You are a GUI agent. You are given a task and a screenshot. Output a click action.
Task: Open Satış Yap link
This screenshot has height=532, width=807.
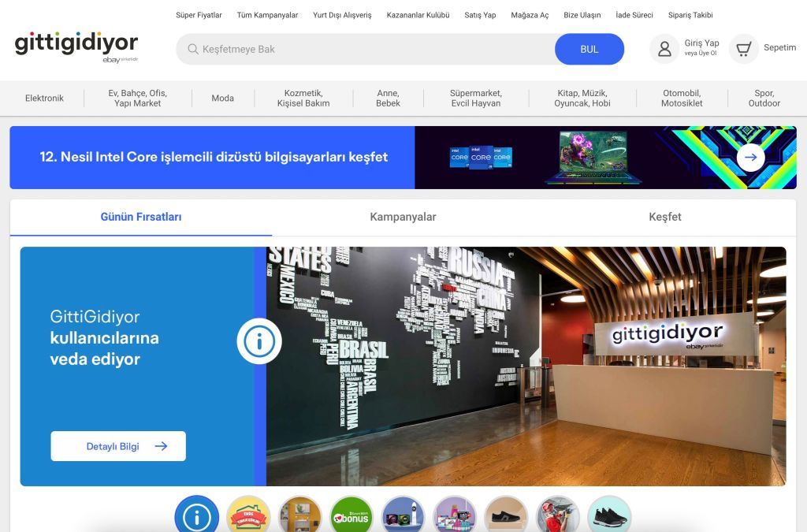480,15
